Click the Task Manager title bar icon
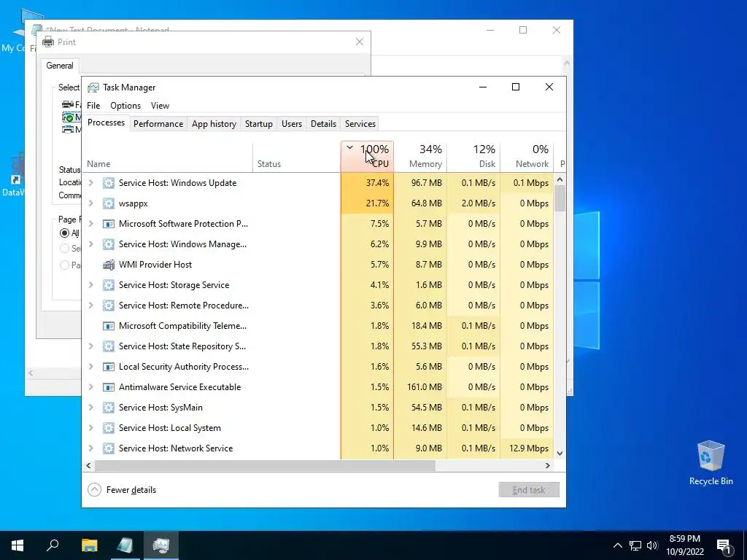 point(93,87)
